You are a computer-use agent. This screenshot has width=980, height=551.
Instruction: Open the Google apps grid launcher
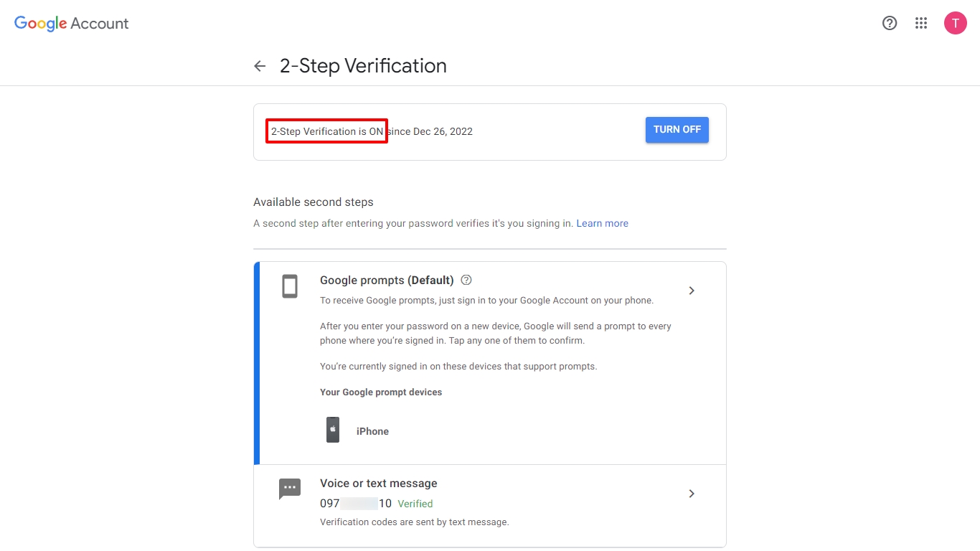(921, 23)
